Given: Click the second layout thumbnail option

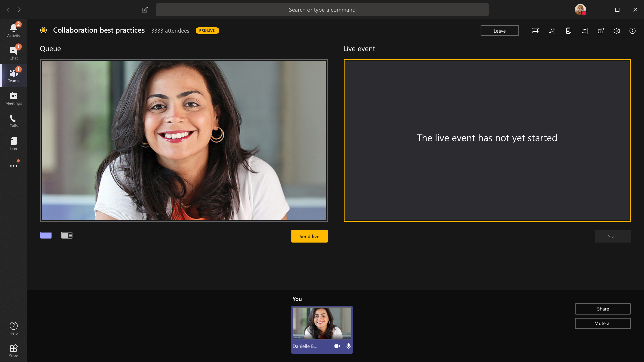Looking at the screenshot, I should (67, 235).
